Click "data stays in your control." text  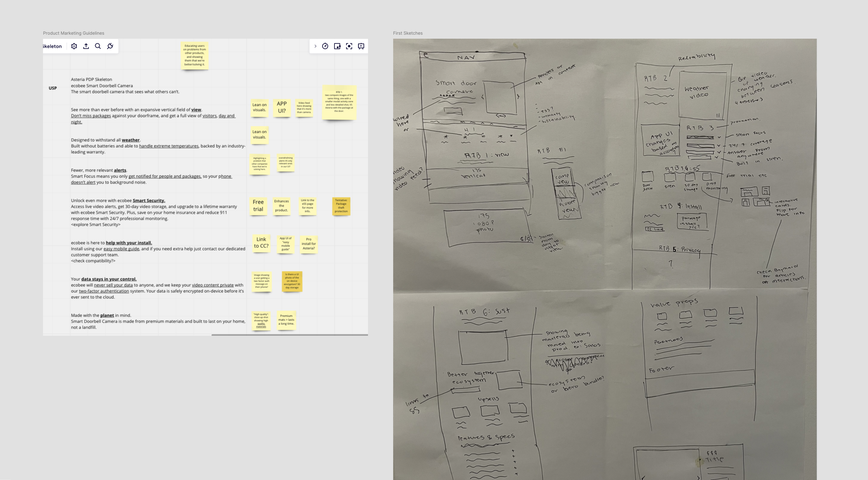pos(109,279)
